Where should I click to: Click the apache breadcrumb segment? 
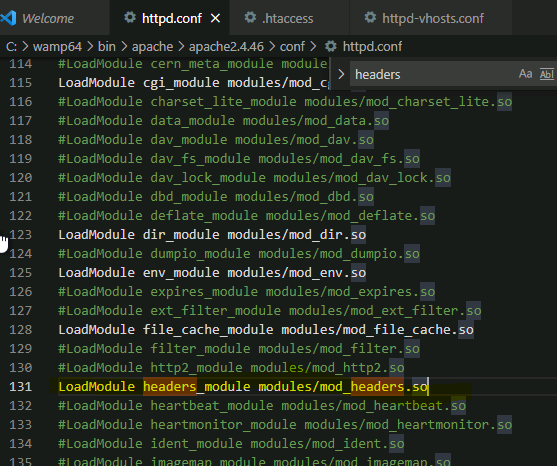tap(152, 47)
